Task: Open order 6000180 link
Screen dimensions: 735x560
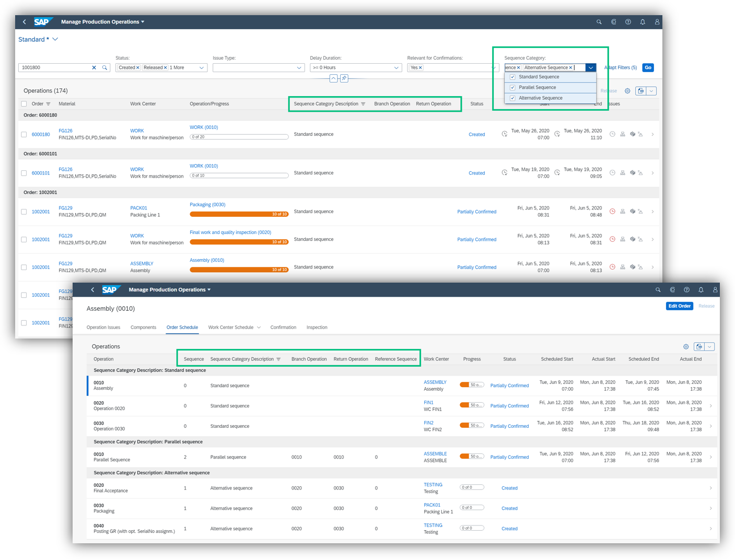Action: tap(41, 134)
